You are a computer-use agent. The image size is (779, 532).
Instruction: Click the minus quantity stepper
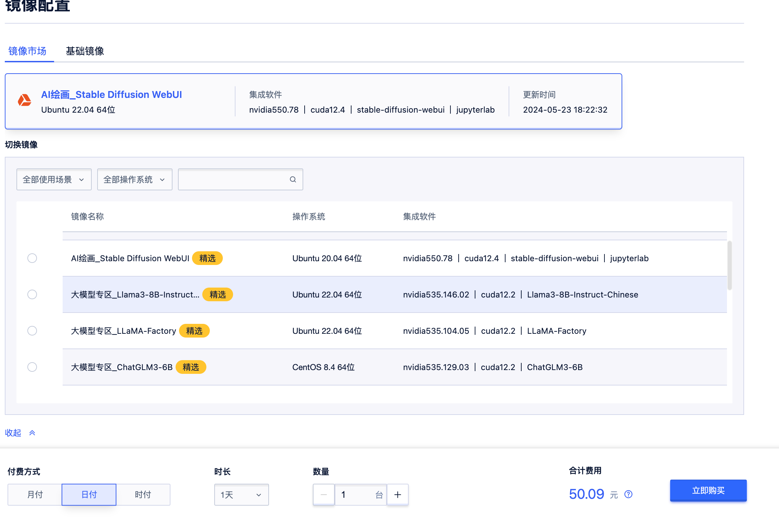click(324, 495)
